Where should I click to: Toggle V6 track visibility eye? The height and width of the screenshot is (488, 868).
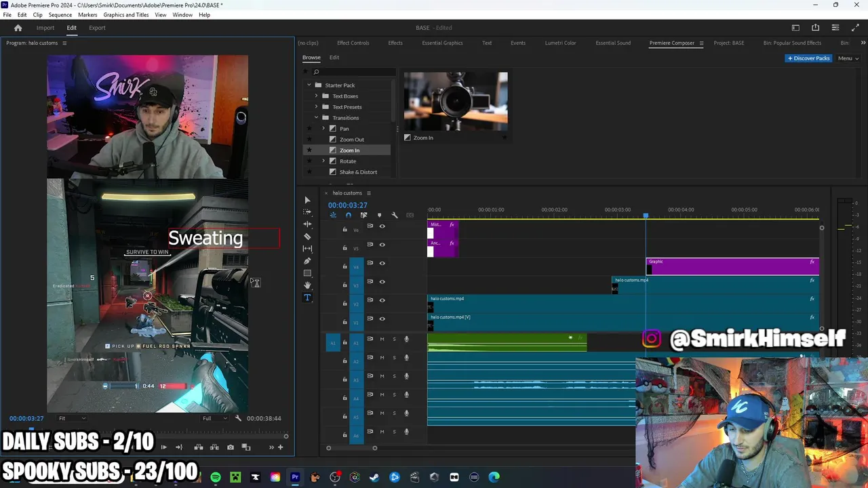[x=382, y=226]
